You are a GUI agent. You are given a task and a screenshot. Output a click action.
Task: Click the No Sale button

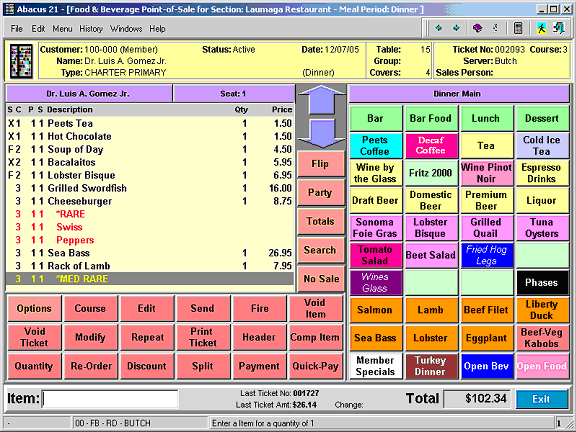tap(321, 278)
